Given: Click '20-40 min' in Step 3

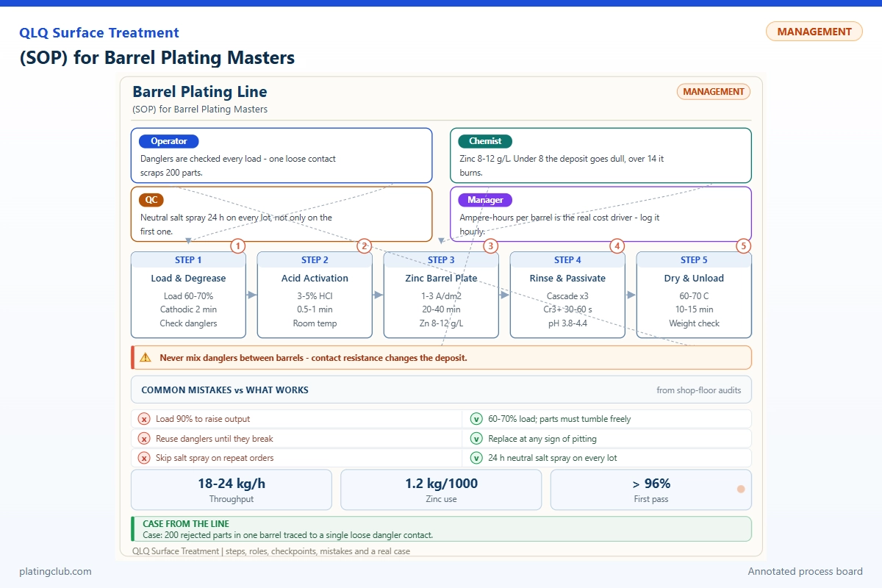Looking at the screenshot, I should click(441, 309).
